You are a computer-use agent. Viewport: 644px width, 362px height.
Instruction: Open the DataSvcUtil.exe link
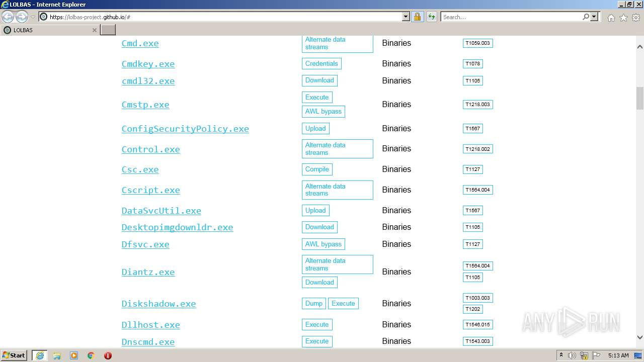coord(161,211)
